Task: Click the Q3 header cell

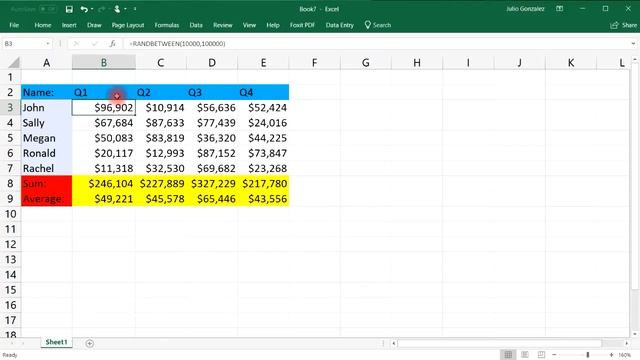Action: 212,93
